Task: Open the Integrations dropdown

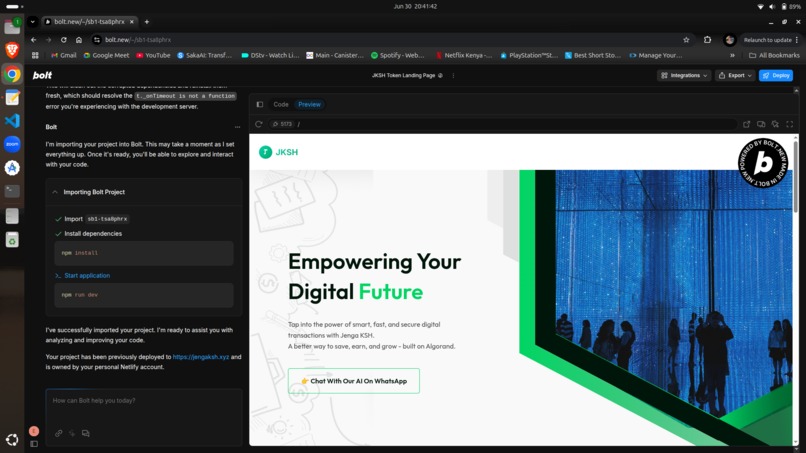Action: tap(684, 75)
